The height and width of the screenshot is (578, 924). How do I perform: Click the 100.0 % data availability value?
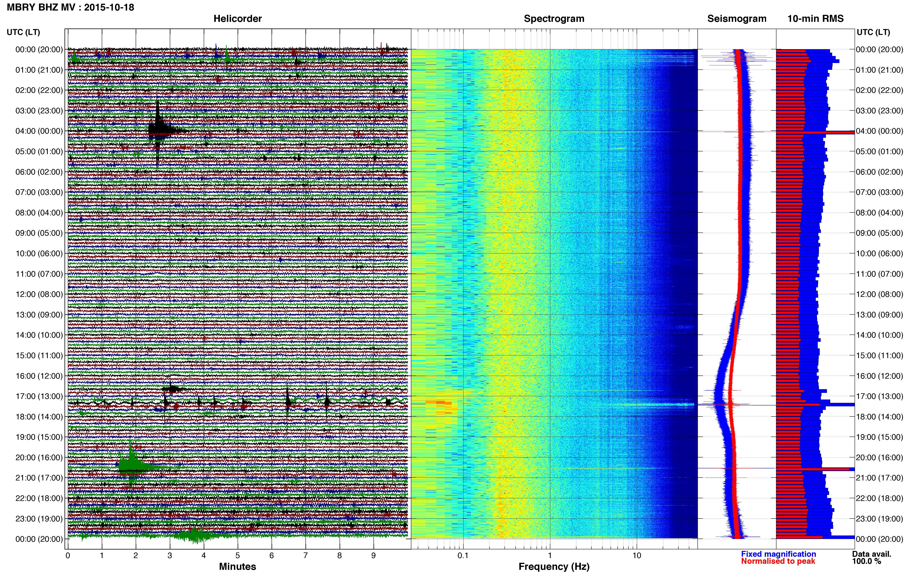point(867,561)
